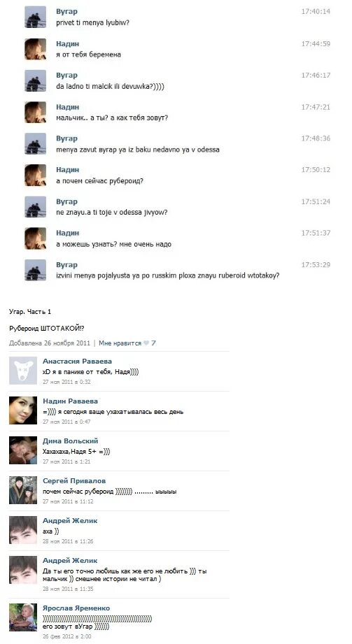
Task: Open Сергей Привалов's profile link
Action: point(74,481)
